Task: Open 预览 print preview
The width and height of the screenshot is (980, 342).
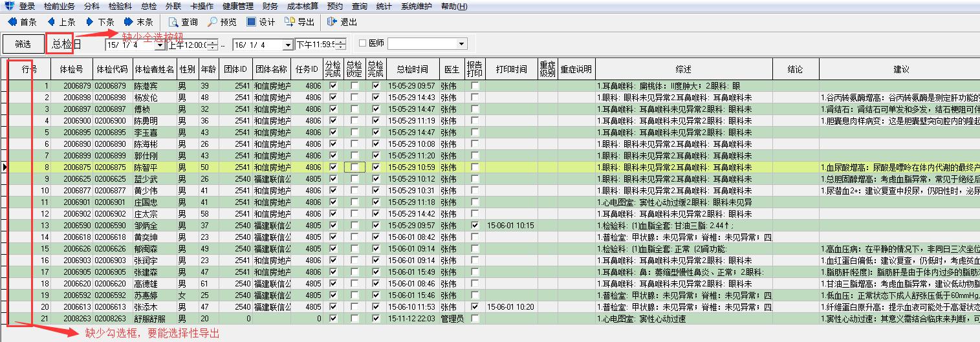Action: click(212, 22)
